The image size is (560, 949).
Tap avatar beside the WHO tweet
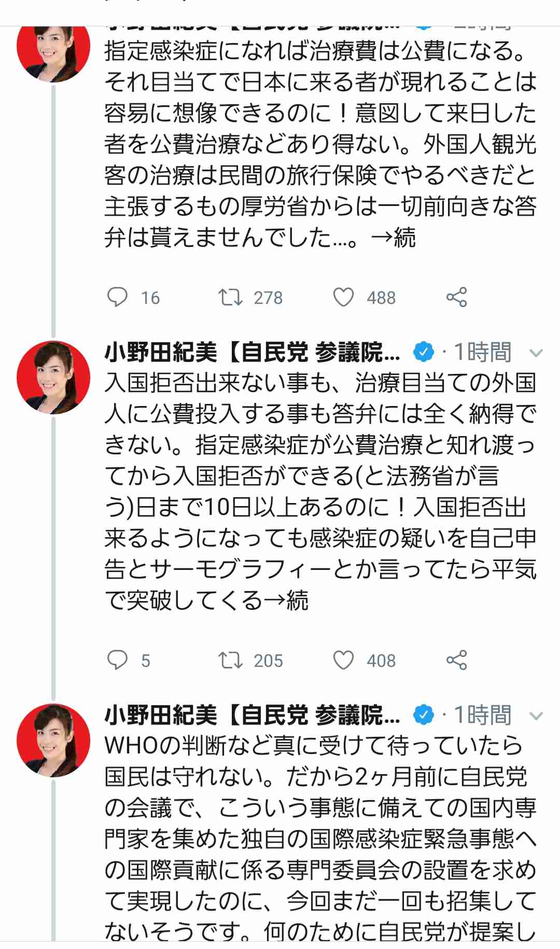[53, 740]
